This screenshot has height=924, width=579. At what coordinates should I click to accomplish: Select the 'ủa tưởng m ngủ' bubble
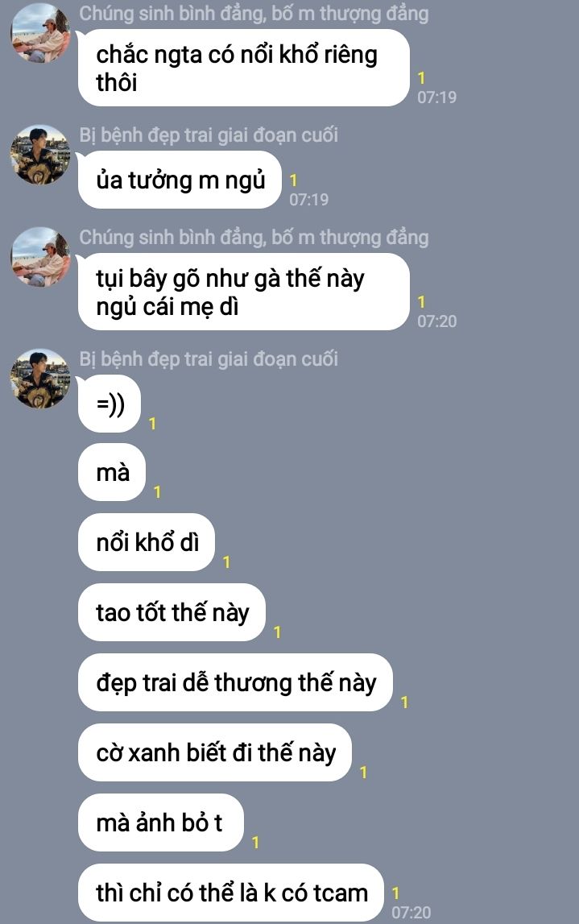point(180,180)
